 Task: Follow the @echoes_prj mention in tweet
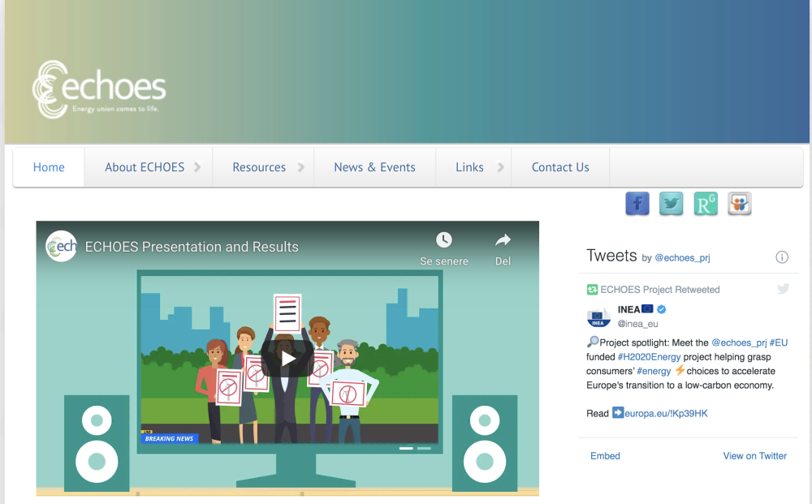(x=739, y=342)
